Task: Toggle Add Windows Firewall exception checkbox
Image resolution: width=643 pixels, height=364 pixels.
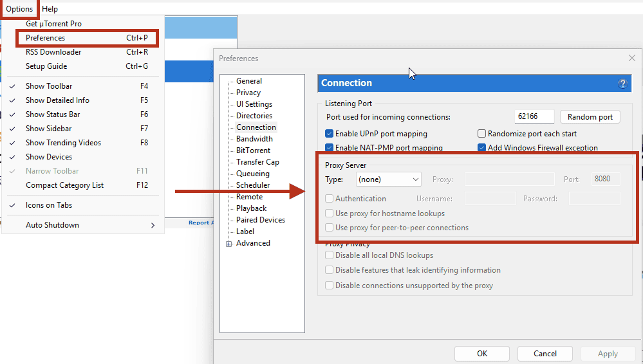Action: coord(481,147)
